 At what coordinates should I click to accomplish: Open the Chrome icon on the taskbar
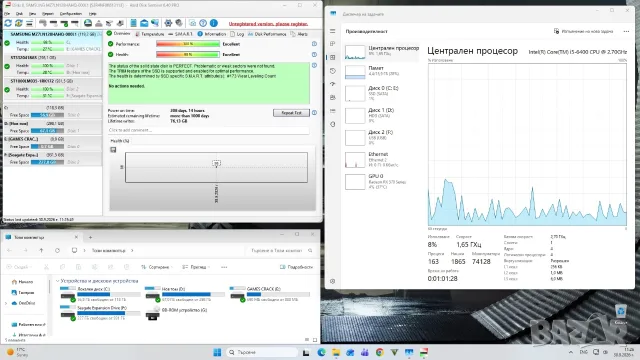[380, 352]
